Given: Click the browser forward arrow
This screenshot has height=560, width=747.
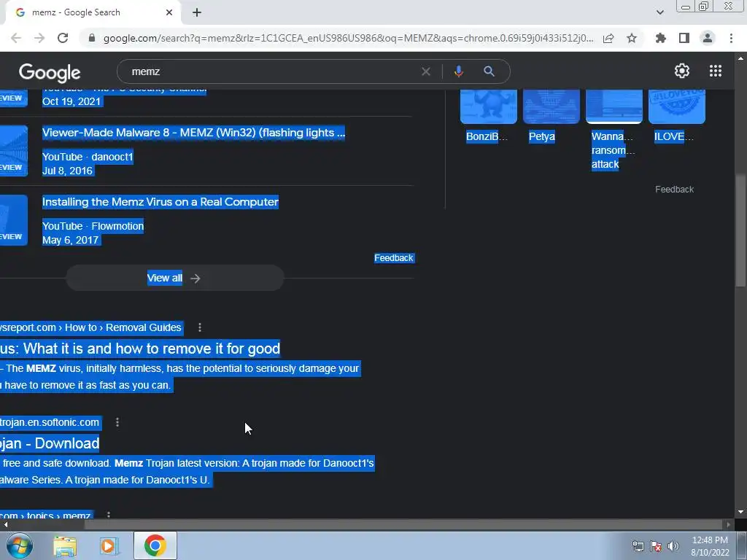Looking at the screenshot, I should [39, 38].
